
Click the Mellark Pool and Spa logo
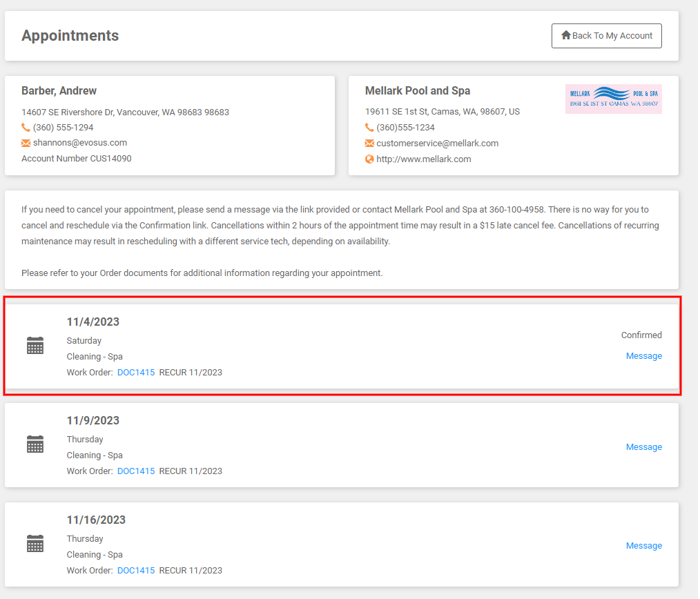(613, 99)
